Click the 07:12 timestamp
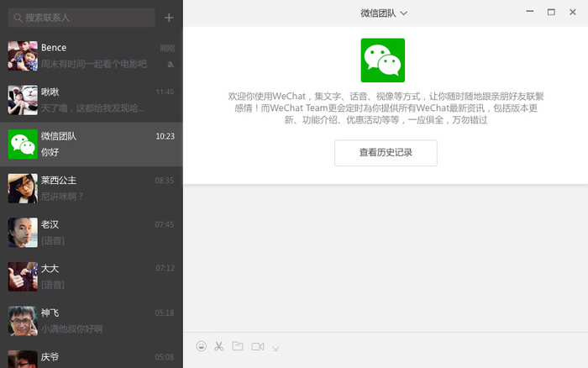The width and height of the screenshot is (588, 368). click(165, 268)
